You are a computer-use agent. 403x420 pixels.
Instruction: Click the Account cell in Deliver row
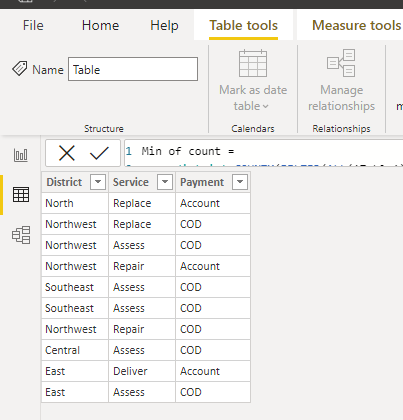point(213,371)
